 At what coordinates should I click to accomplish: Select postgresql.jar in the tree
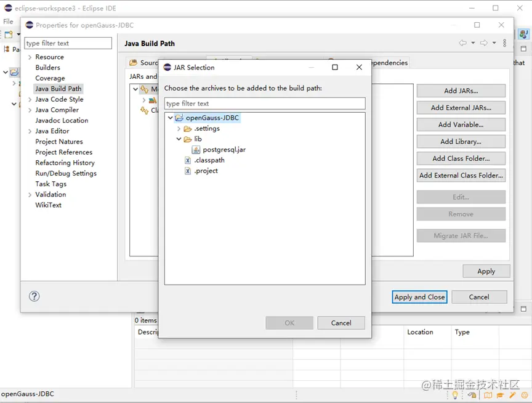[224, 150]
